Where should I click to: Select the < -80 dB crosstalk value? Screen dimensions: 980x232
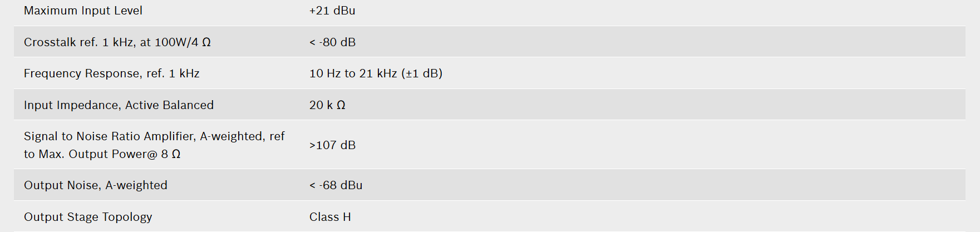click(332, 42)
